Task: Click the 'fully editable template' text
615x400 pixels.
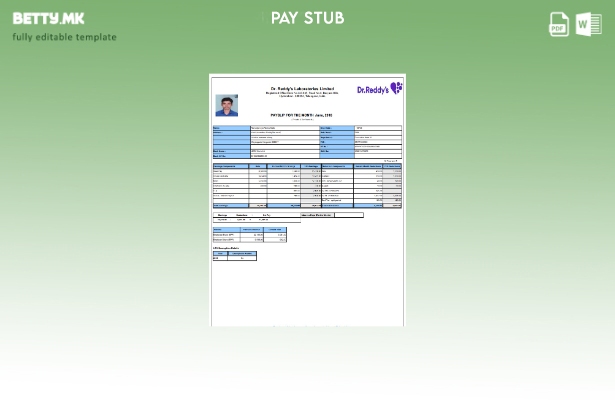Action: click(64, 37)
